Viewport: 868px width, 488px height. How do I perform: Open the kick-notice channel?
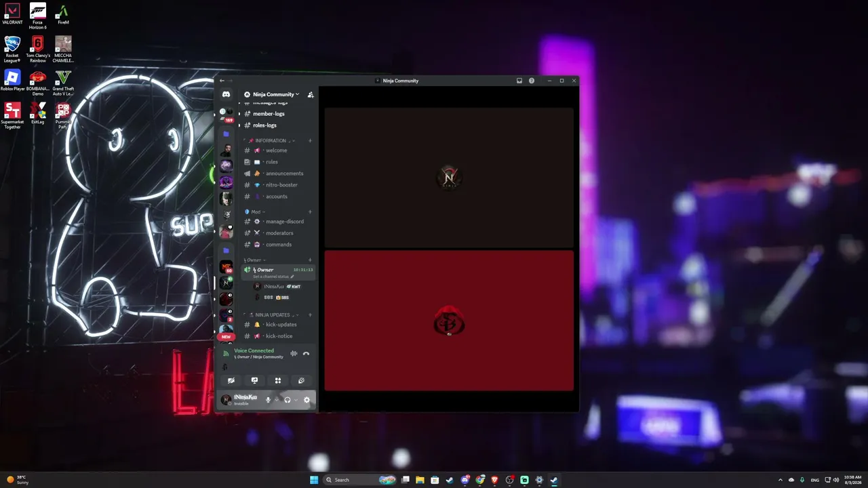(278, 336)
